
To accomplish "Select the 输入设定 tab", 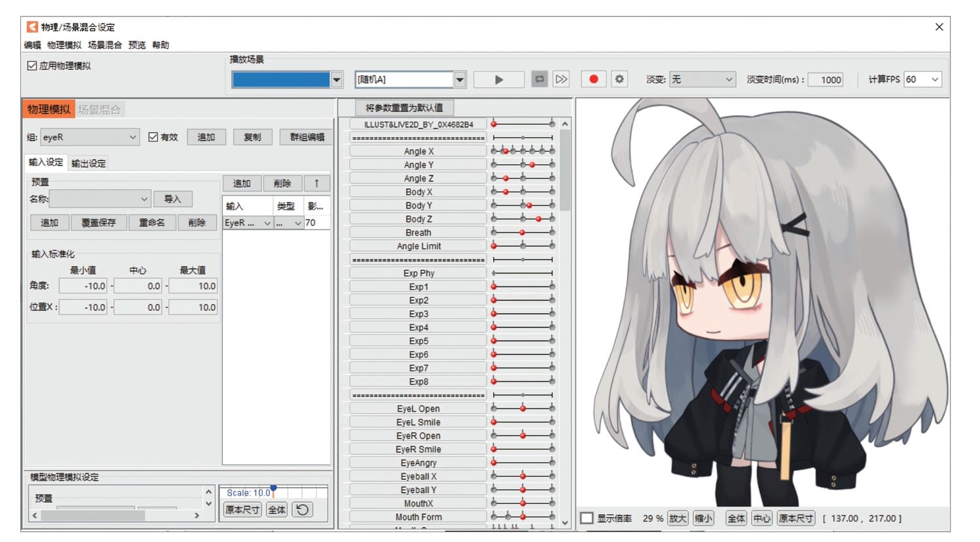I will pos(46,162).
